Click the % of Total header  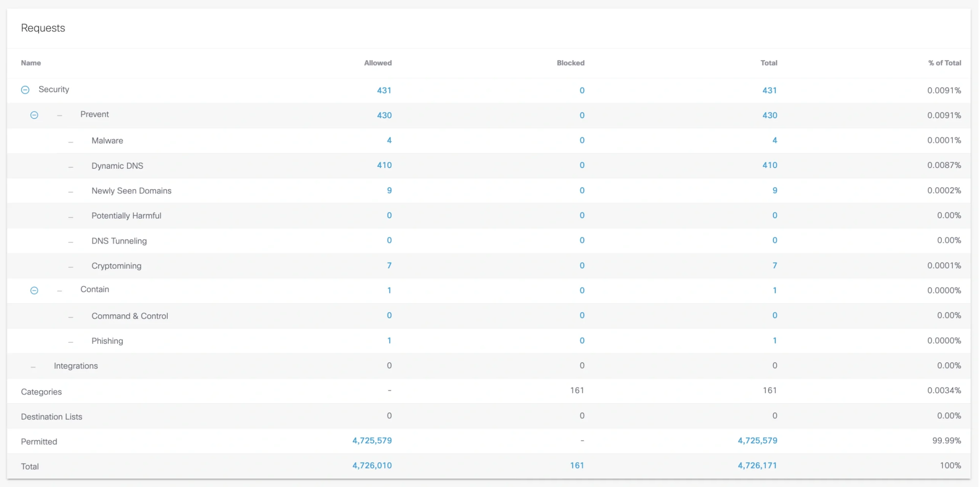[944, 63]
